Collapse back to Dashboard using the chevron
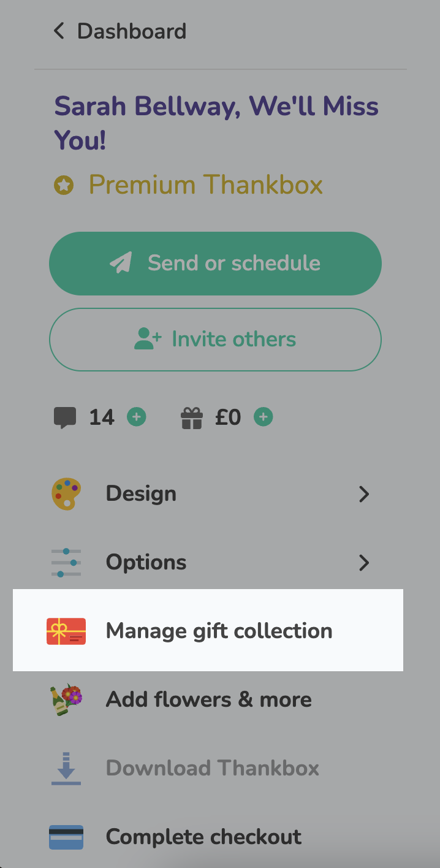The image size is (440, 868). click(x=58, y=31)
